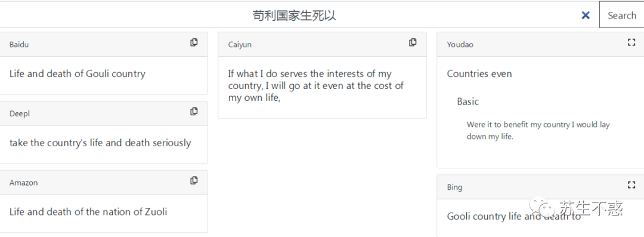Image resolution: width=644 pixels, height=237 pixels.
Task: Click the Caiyun translated paragraph
Action: point(316,86)
